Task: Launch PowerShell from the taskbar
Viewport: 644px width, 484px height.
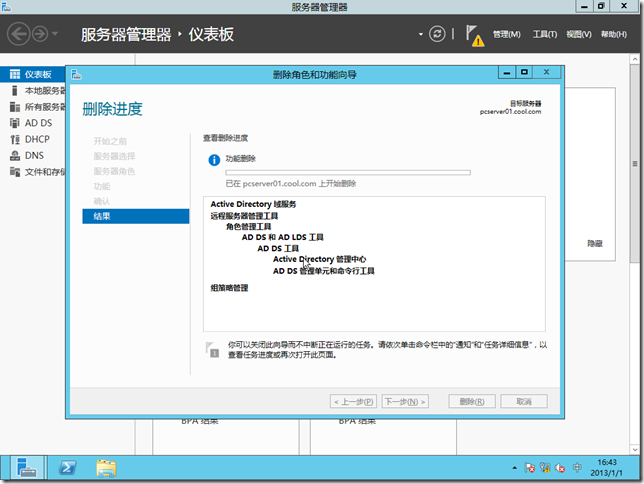Action: [67, 468]
